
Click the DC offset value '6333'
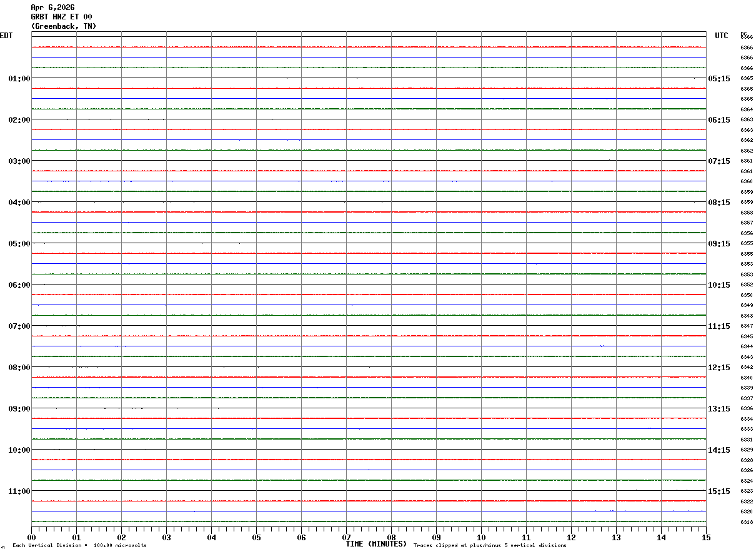click(747, 429)
